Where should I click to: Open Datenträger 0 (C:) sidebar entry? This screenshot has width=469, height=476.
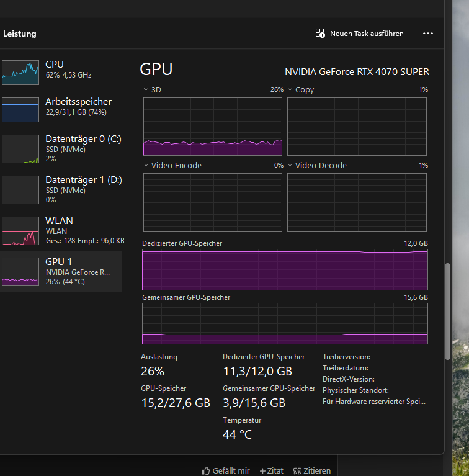(x=61, y=149)
